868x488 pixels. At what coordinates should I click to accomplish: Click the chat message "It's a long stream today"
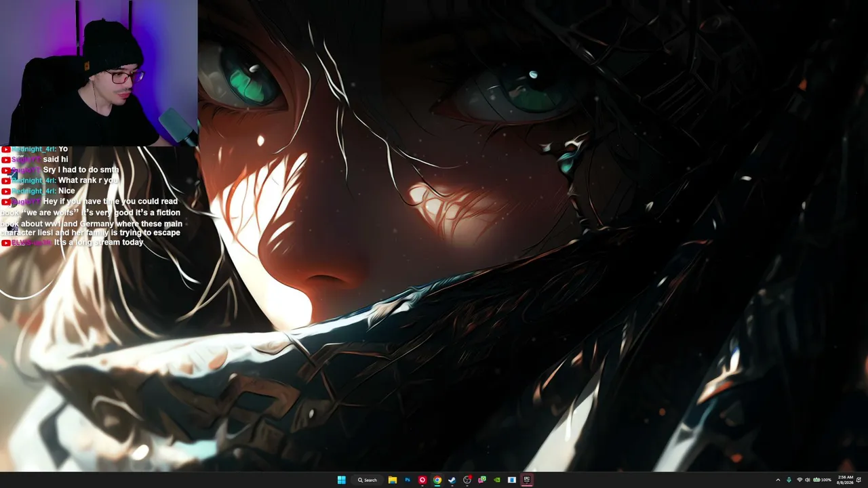click(x=99, y=243)
